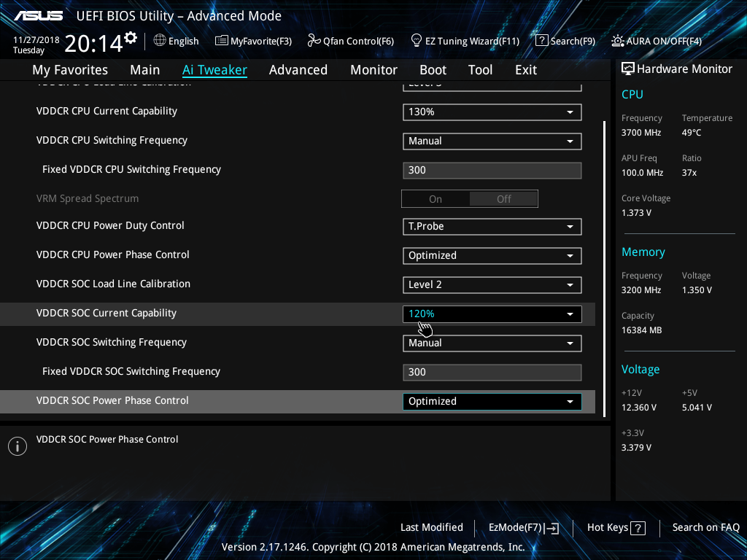Screen dimensions: 747x560
Task: Open VDDCR CPU Switching Frequency dropdown
Action: [x=492, y=141]
